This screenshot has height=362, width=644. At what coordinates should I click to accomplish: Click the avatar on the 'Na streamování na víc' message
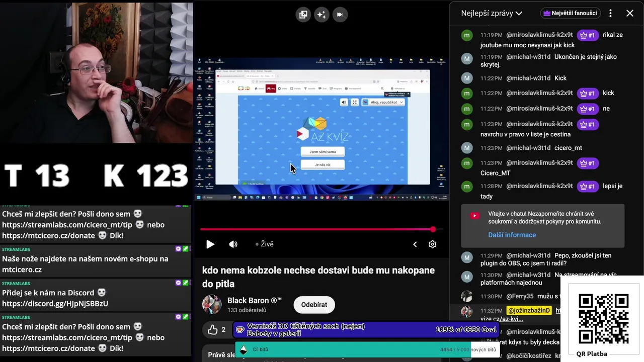pos(467,277)
